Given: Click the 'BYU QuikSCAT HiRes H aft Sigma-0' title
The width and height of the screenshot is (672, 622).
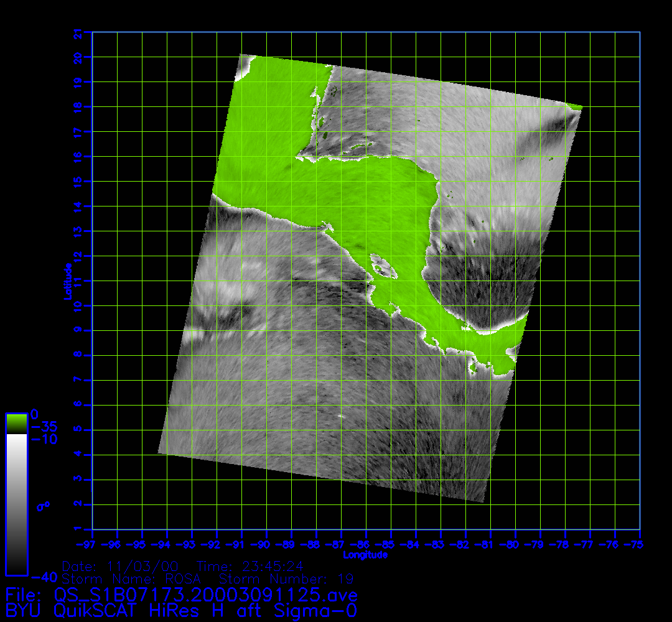Looking at the screenshot, I should click(180, 610).
